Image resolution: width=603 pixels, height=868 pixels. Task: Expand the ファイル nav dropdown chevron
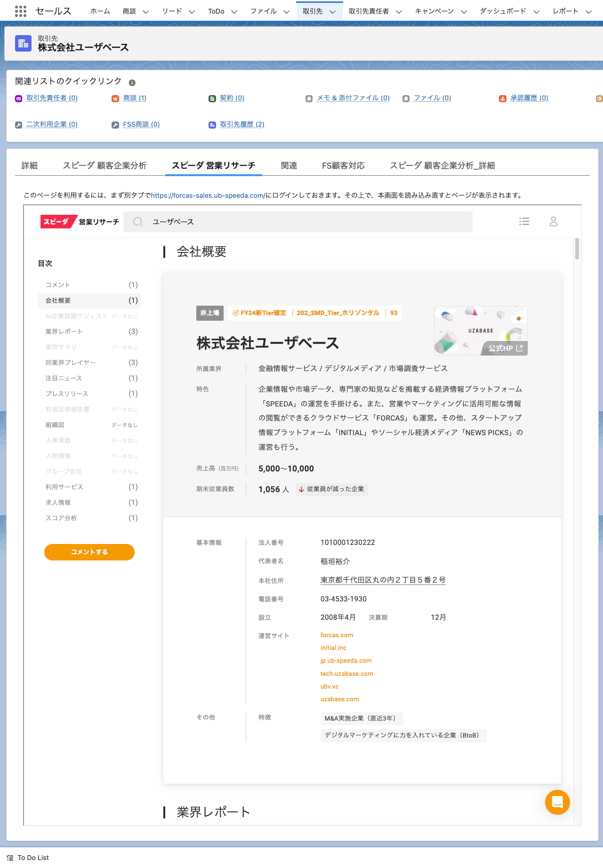[x=286, y=12]
